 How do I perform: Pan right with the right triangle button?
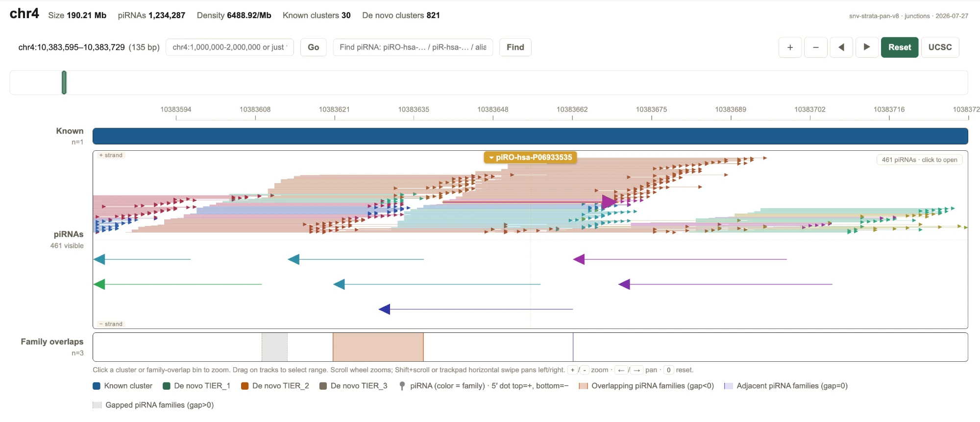pyautogui.click(x=867, y=47)
